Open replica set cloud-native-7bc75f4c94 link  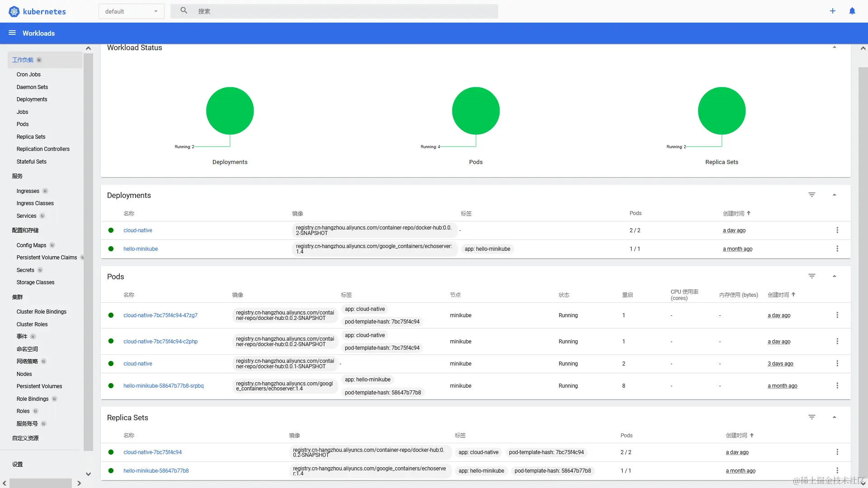click(x=152, y=452)
